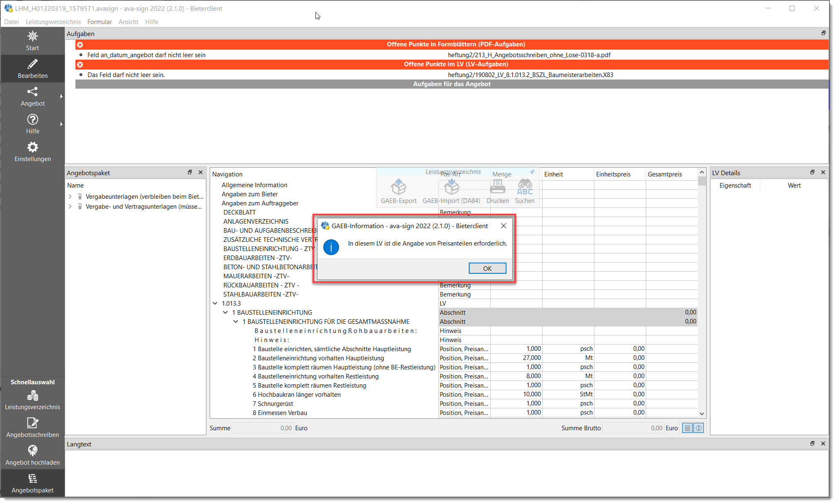Open Angebotsschreiben quick selection icon

pyautogui.click(x=32, y=423)
